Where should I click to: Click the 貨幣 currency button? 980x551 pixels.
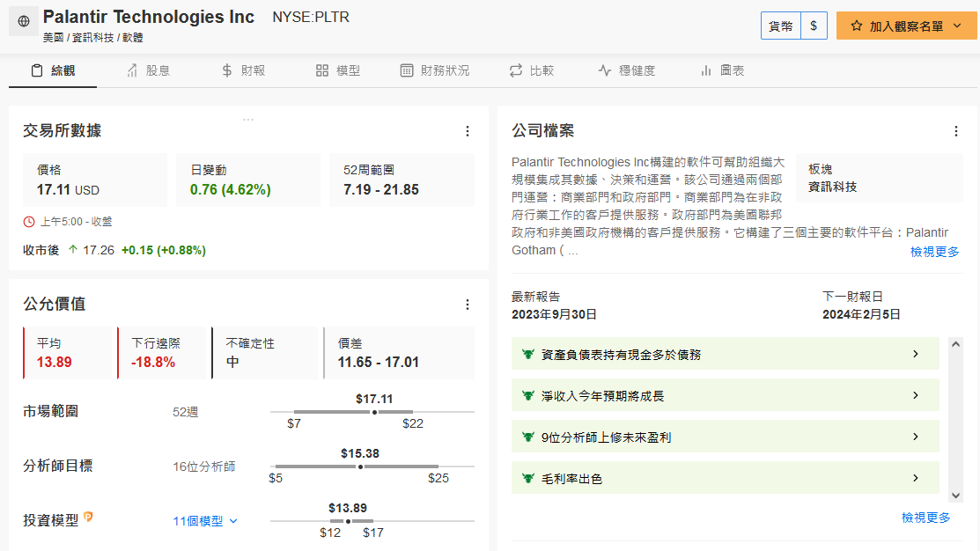pyautogui.click(x=781, y=26)
